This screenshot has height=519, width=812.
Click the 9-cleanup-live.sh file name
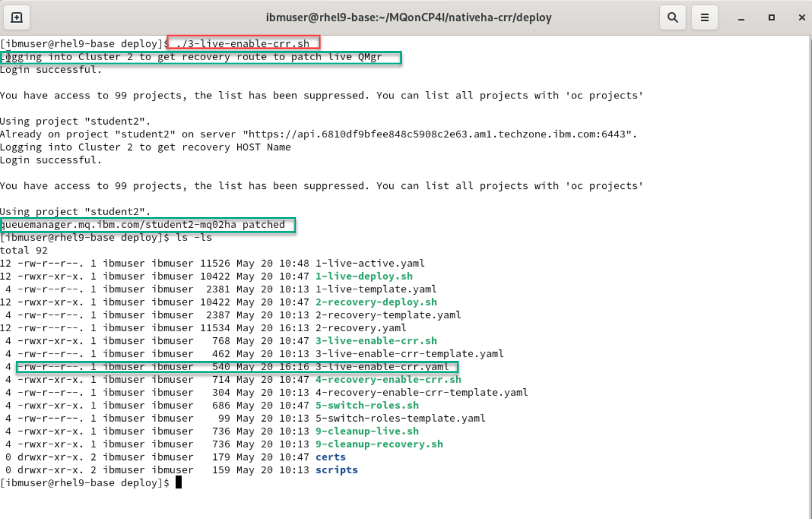coord(367,431)
